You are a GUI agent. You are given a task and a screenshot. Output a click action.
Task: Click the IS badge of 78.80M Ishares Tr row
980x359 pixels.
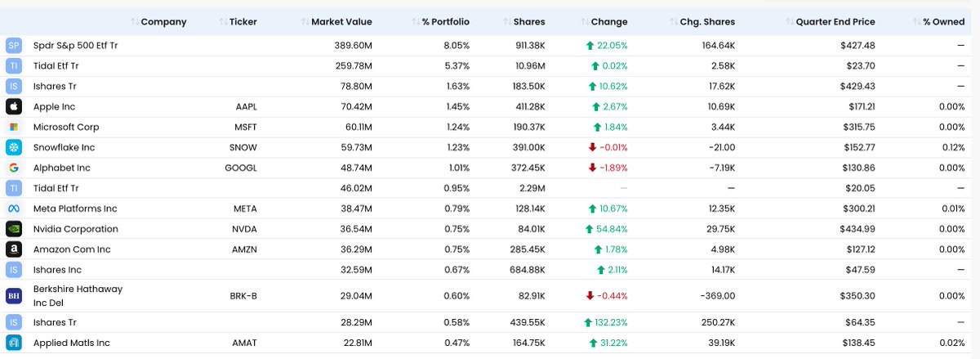(x=13, y=86)
